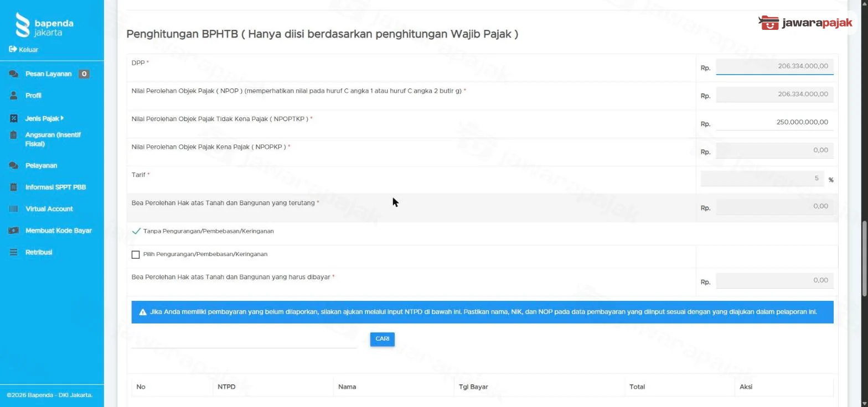Go to Pelayanan menu
Screen dimensions: 868x407
pyautogui.click(x=41, y=165)
